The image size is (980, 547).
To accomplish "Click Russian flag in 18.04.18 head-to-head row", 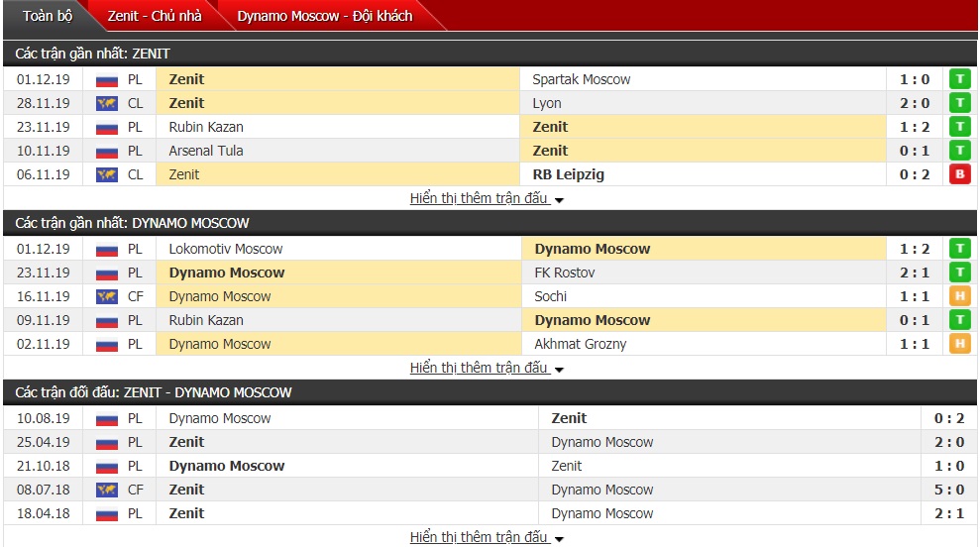I will tap(107, 514).
